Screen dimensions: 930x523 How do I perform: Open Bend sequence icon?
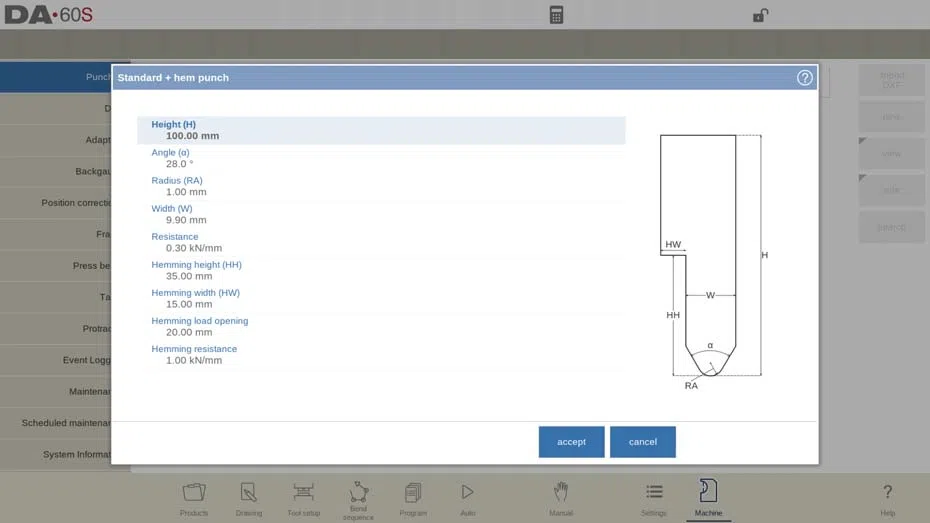(x=358, y=500)
